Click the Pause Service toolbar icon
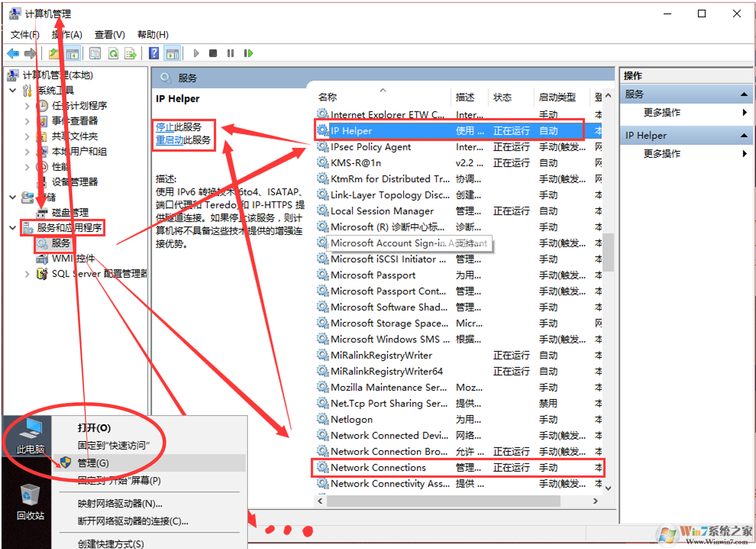Image resolution: width=756 pixels, height=549 pixels. 231,53
